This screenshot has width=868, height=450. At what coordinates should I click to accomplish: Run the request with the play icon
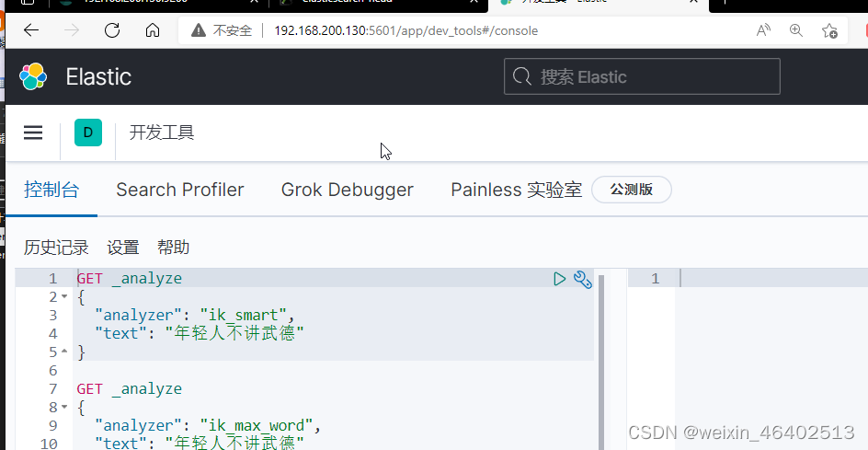click(x=560, y=279)
